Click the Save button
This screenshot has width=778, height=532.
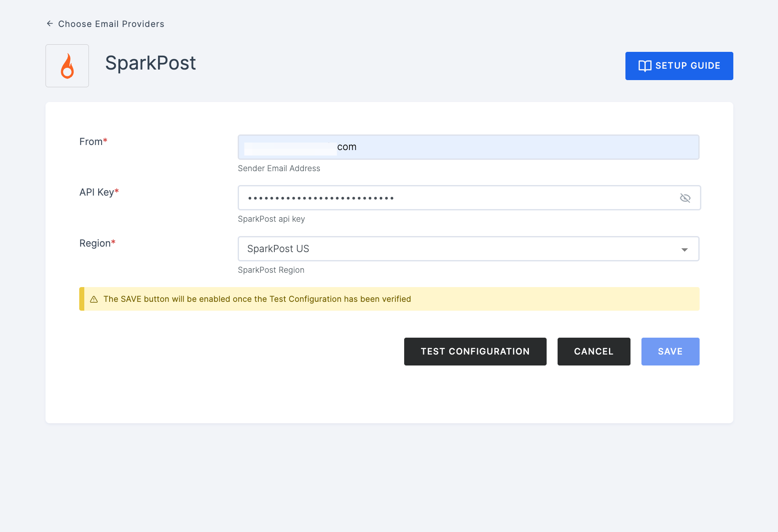(670, 352)
